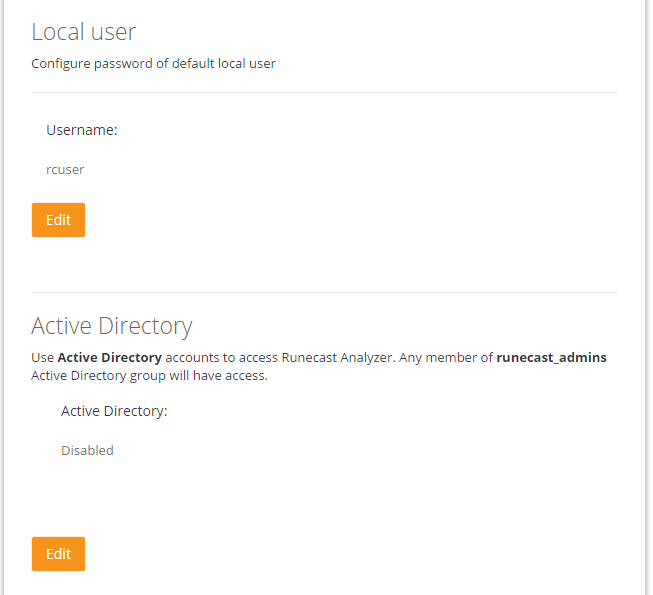The width and height of the screenshot is (653, 595).
Task: Click Edit button under Local user
Action: [58, 220]
